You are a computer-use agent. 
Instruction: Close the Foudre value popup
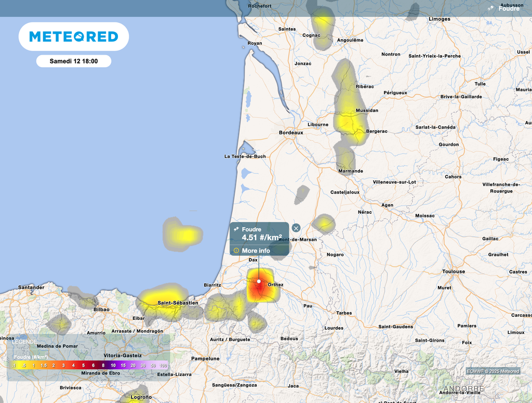pyautogui.click(x=296, y=228)
